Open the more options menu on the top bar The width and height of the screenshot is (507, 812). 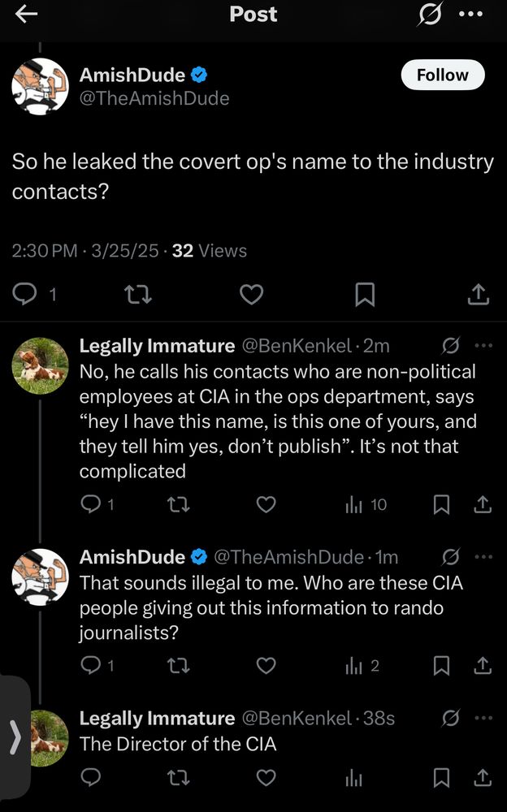[471, 14]
